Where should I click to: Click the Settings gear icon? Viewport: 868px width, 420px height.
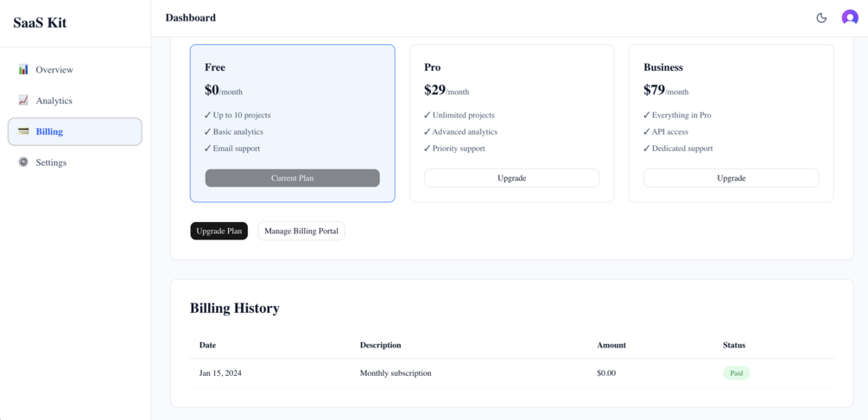pos(23,162)
